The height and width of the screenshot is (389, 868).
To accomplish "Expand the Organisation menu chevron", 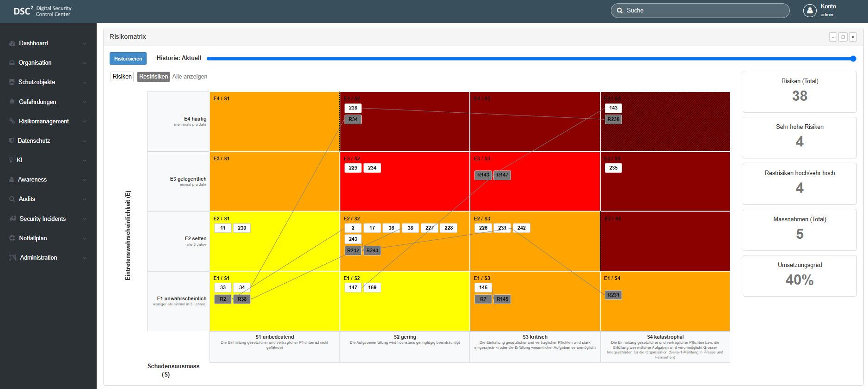I will (85, 63).
